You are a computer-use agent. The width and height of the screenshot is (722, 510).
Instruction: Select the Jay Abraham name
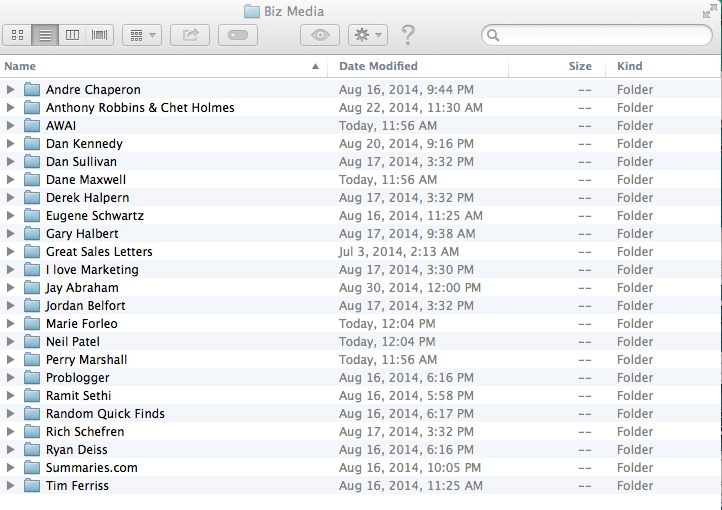click(82, 288)
